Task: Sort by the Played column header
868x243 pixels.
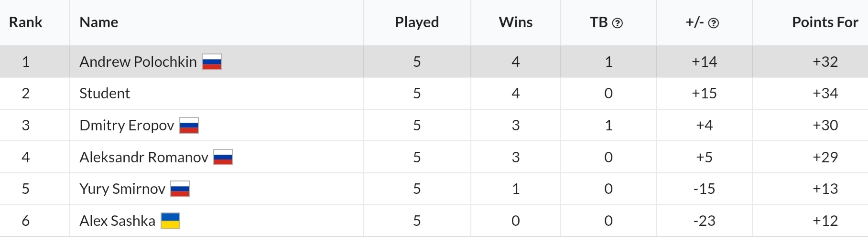Action: pos(417,22)
